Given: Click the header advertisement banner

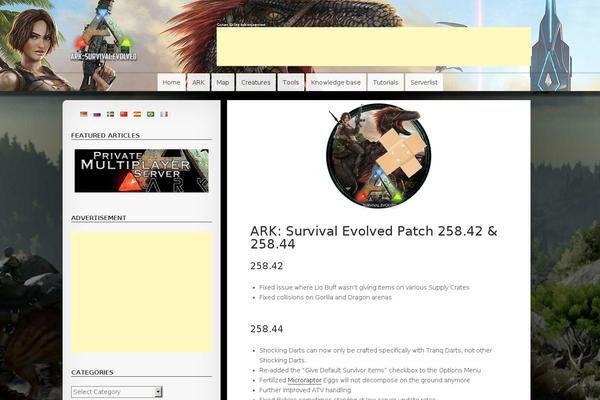Looking at the screenshot, I should pos(374,46).
